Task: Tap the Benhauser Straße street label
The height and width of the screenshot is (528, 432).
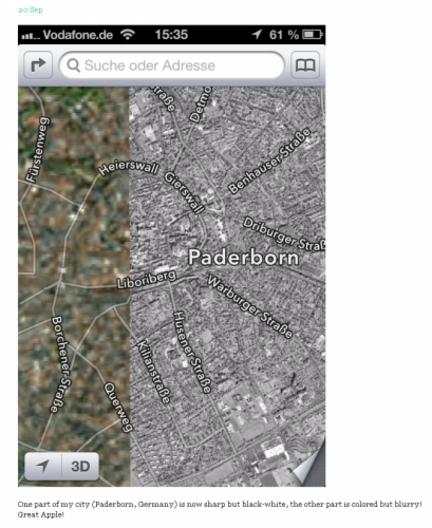Action: [x=269, y=160]
